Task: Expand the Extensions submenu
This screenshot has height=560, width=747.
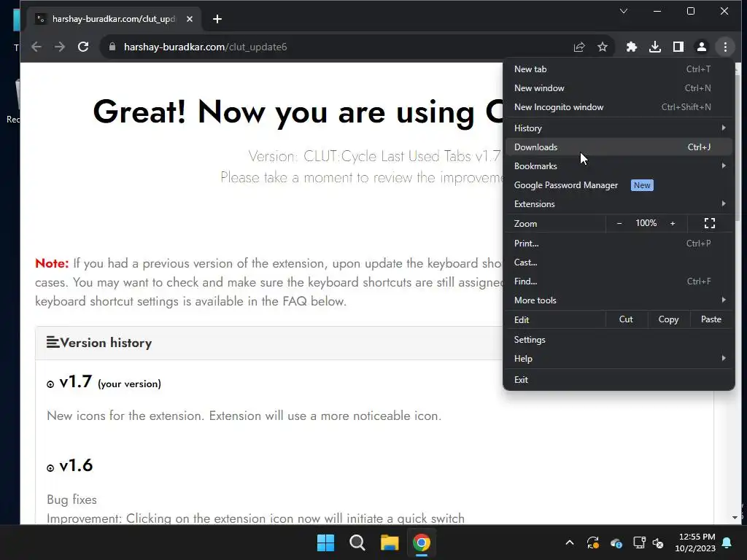Action: tap(619, 204)
